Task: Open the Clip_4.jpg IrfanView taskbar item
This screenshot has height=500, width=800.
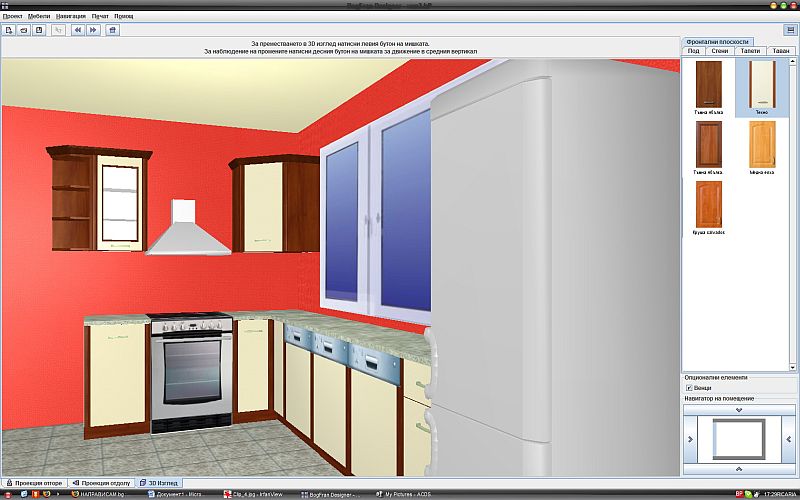Action: [253, 494]
